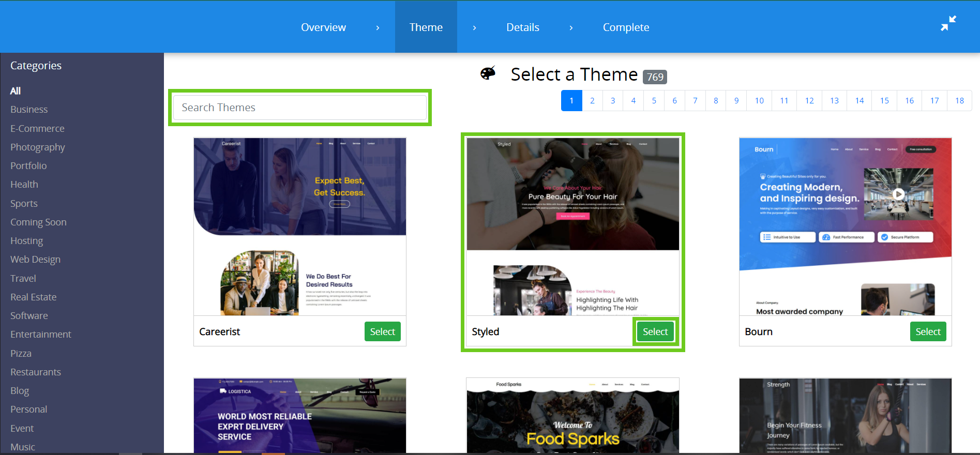Type in the Search Themes field
Screen dimensions: 980x455
(x=300, y=108)
